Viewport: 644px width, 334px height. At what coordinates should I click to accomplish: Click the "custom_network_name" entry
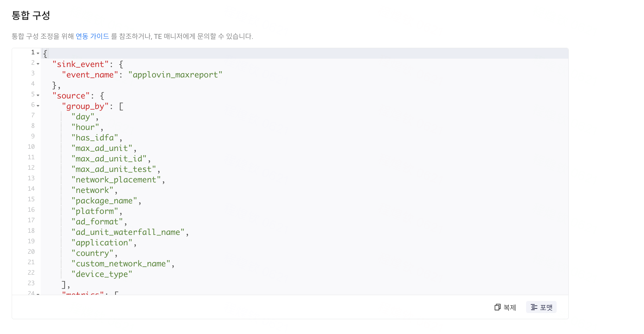pos(121,264)
